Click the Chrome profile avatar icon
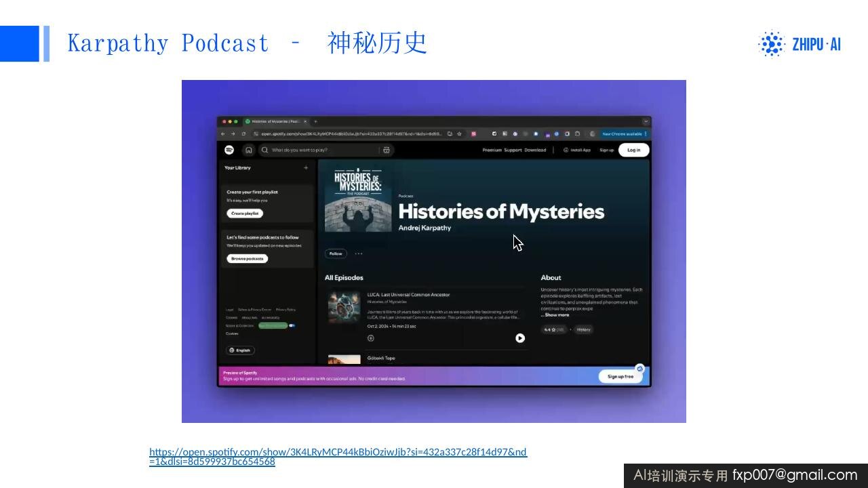The width and height of the screenshot is (868, 488). click(592, 134)
